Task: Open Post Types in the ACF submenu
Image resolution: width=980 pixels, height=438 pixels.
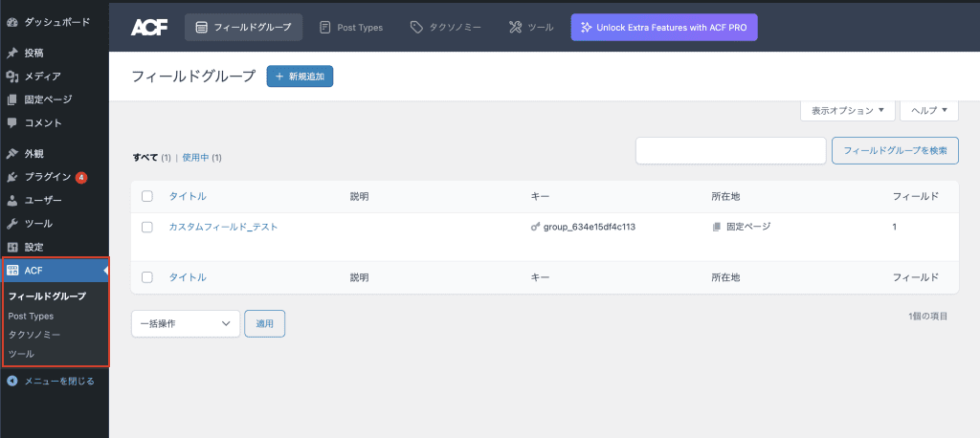Action: click(x=32, y=317)
